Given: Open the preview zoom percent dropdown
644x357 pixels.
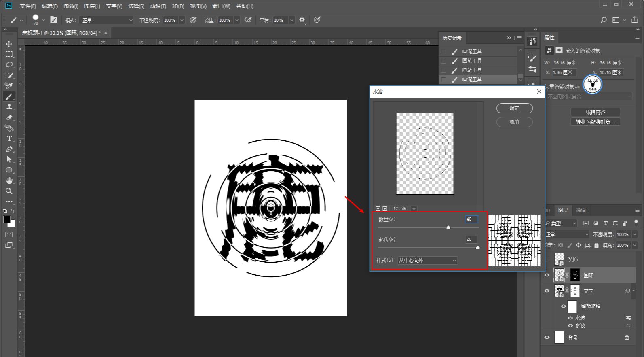Looking at the screenshot, I should pyautogui.click(x=414, y=209).
